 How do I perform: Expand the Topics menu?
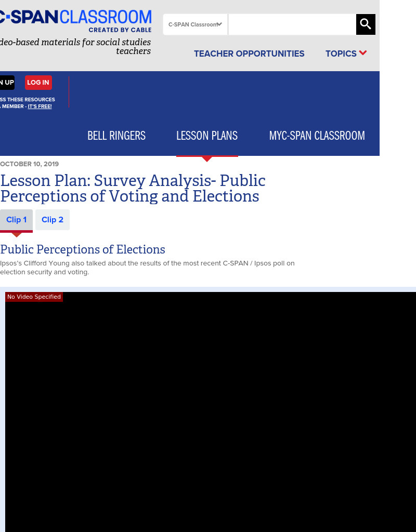[346, 54]
